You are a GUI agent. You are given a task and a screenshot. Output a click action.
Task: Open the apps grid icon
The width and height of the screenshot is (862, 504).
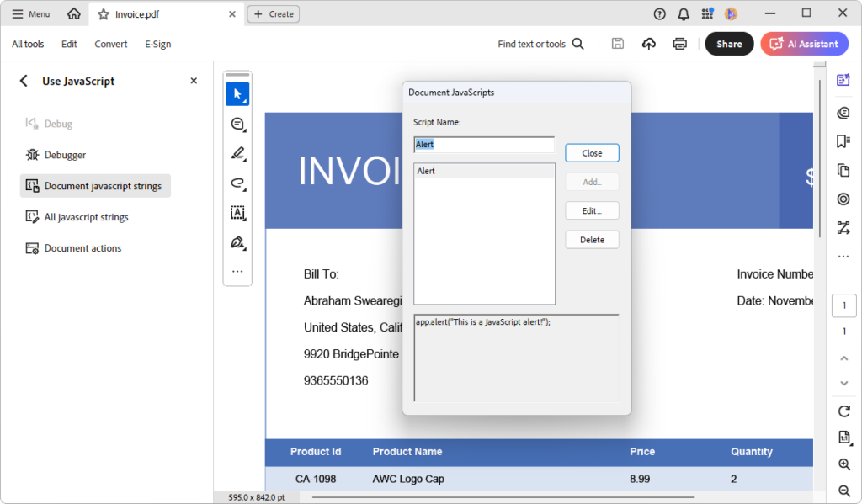point(707,13)
